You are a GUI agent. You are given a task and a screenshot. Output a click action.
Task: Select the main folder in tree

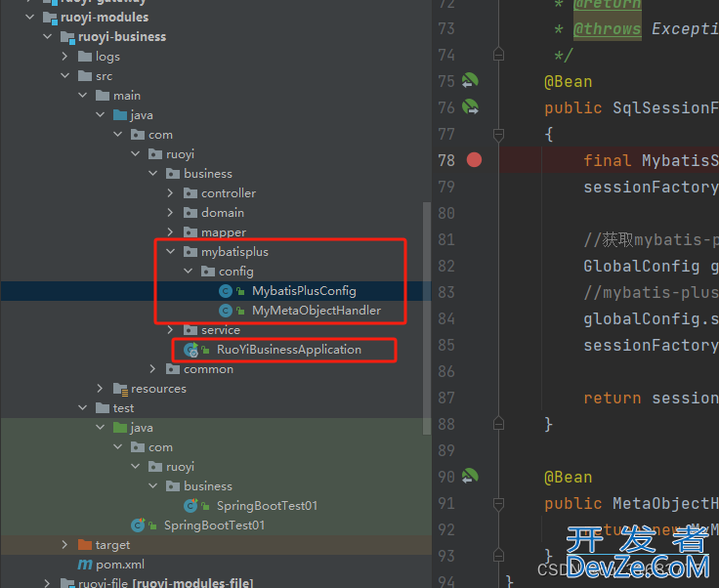127,96
